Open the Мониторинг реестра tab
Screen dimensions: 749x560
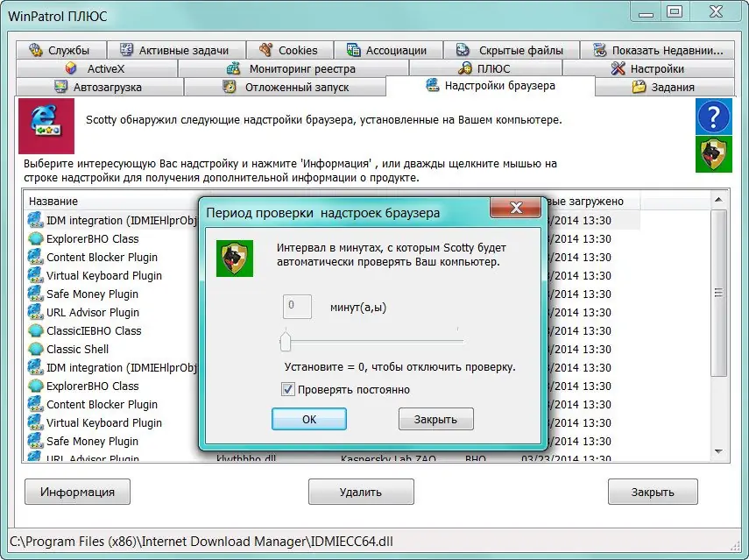293,68
